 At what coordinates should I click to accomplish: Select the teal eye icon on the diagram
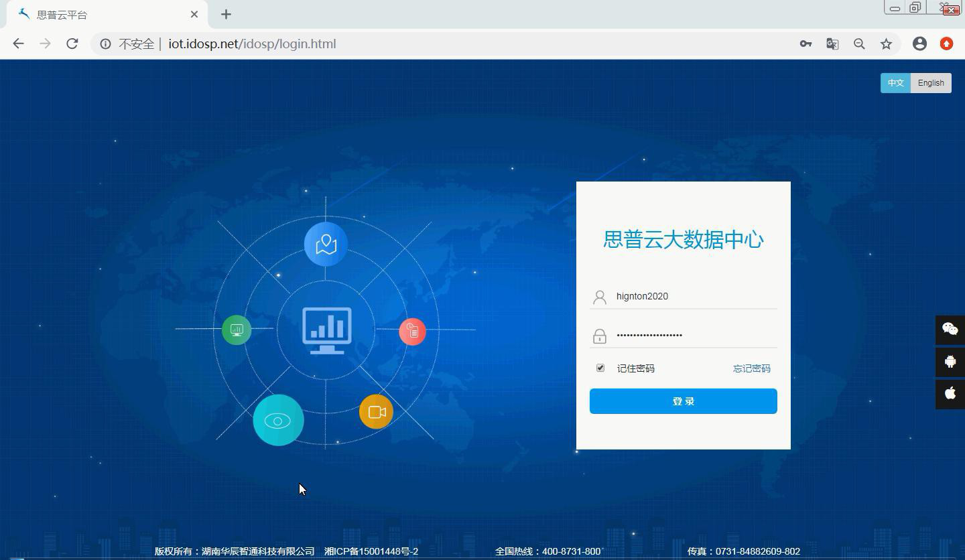(278, 420)
